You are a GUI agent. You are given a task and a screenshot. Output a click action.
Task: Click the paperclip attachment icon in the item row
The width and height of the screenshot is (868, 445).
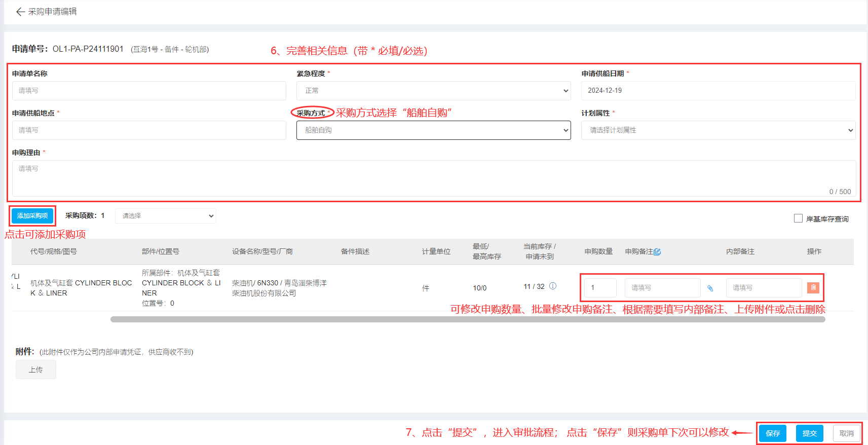(710, 288)
